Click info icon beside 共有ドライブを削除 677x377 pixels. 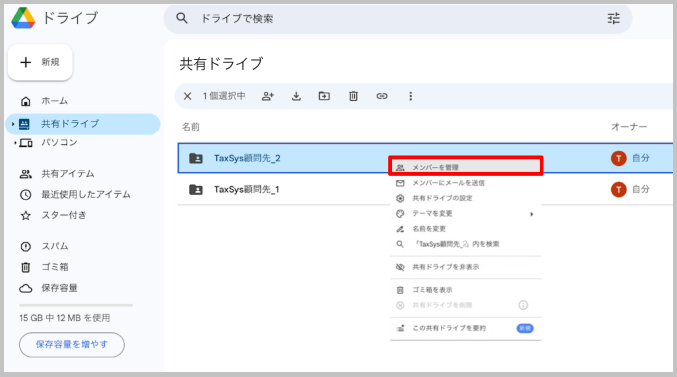tap(523, 305)
